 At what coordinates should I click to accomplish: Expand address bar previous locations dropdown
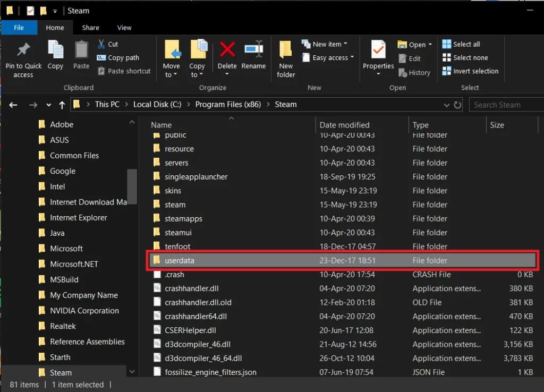point(446,105)
